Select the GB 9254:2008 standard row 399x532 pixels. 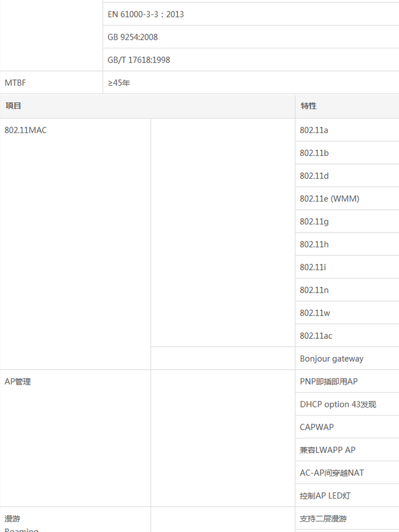coord(251,37)
